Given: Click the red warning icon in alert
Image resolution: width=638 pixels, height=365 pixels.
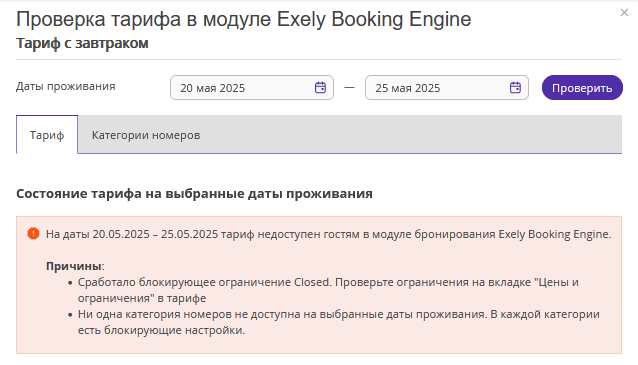Looking at the screenshot, I should tap(33, 234).
